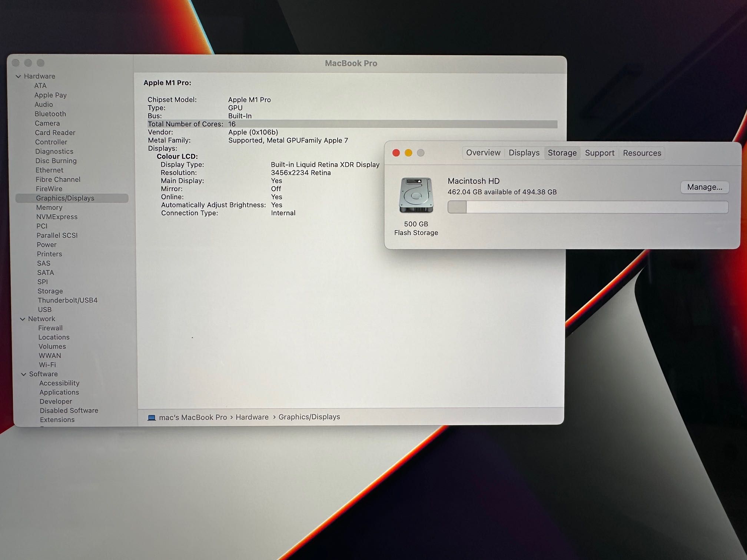Select Audio in the sidebar
Image resolution: width=747 pixels, height=560 pixels.
44,104
